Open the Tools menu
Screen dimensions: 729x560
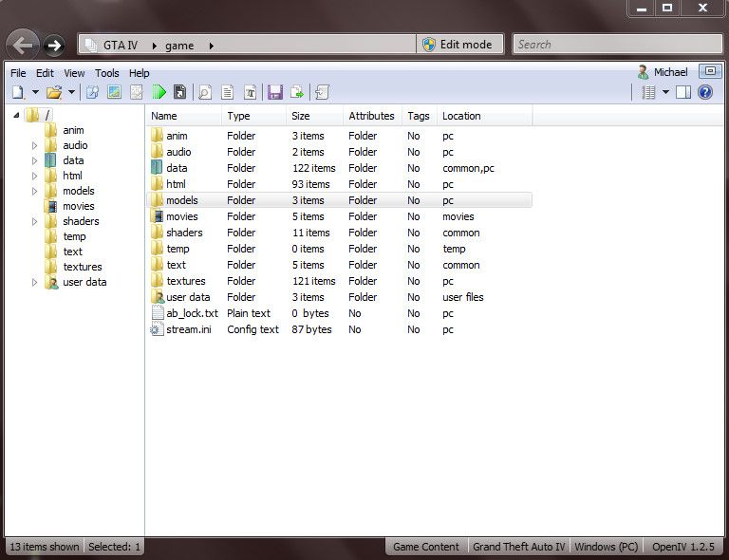pyautogui.click(x=107, y=73)
